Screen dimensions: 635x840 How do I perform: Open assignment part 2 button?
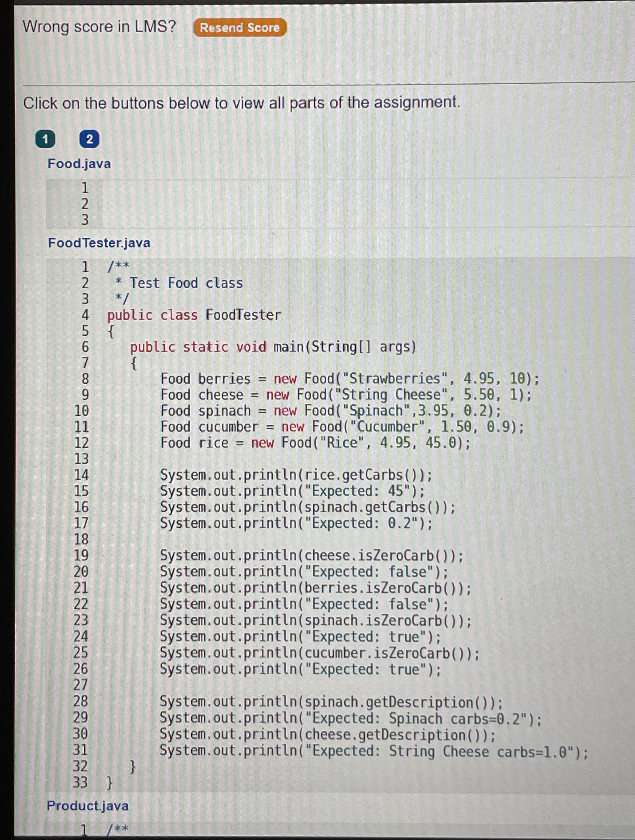click(x=89, y=139)
